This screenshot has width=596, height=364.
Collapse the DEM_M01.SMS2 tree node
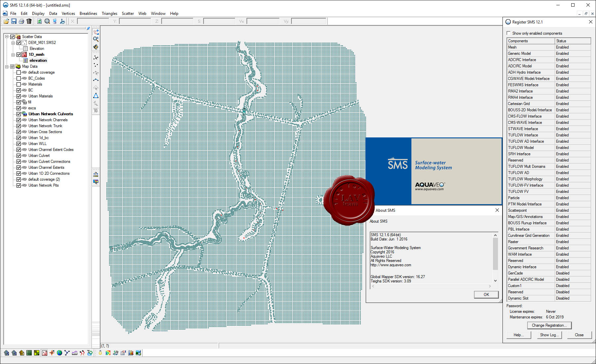pyautogui.click(x=13, y=43)
